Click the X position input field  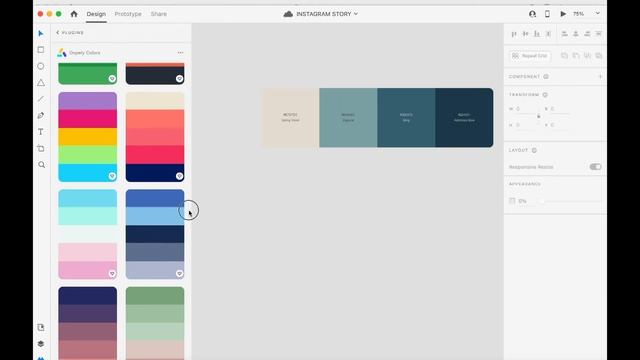pos(560,109)
